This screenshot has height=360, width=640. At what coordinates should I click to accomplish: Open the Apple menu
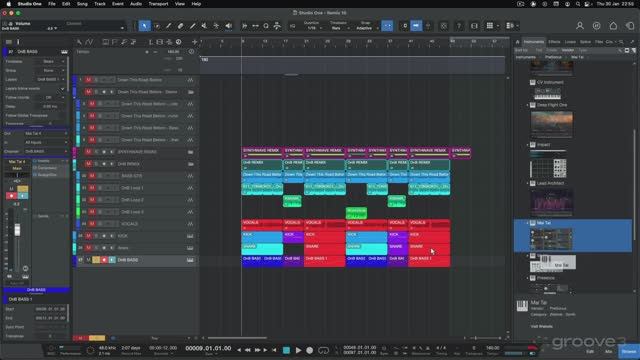(8, 4)
